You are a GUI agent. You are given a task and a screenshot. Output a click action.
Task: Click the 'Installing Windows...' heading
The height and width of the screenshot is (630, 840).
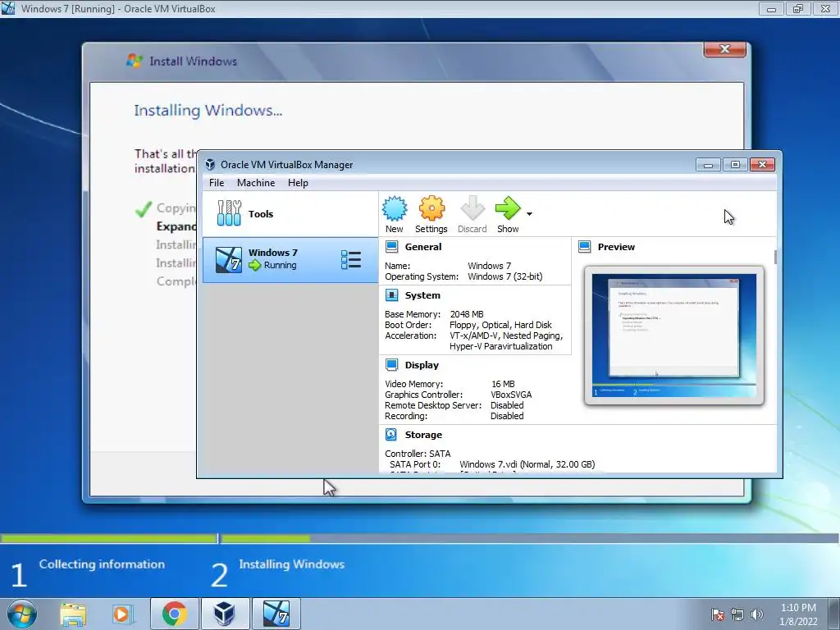pyautogui.click(x=208, y=111)
